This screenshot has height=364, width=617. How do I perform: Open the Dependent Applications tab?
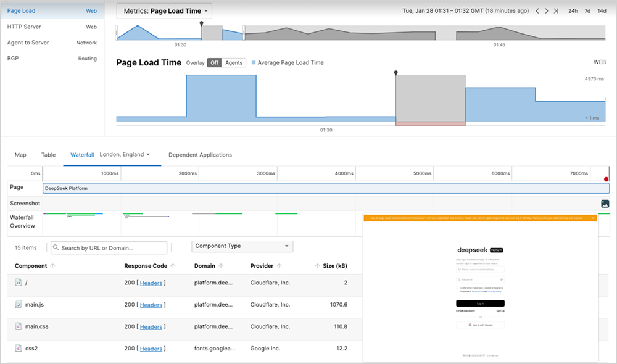click(200, 155)
